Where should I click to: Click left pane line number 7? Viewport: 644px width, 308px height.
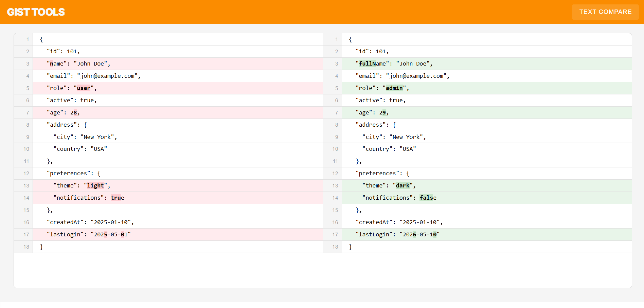tap(28, 112)
